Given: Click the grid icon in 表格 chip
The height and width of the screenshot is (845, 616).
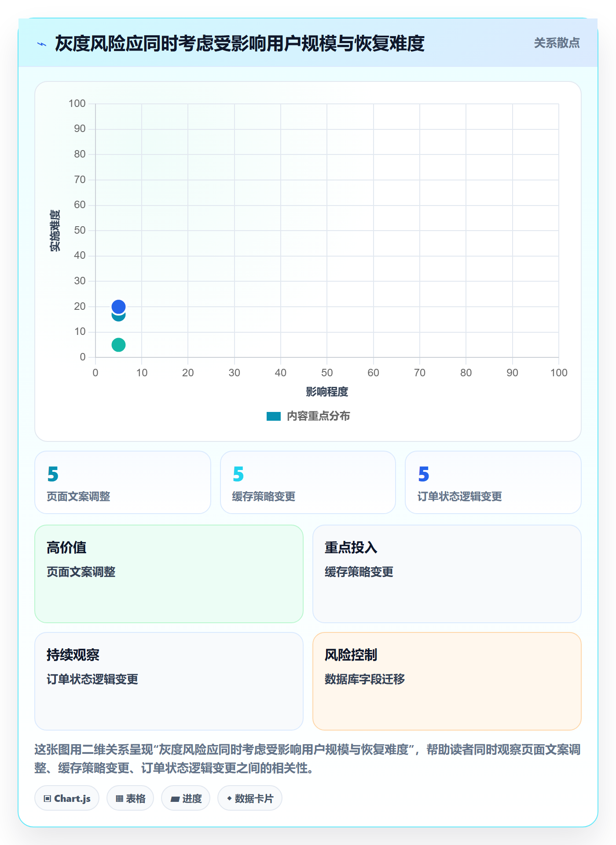Looking at the screenshot, I should (x=120, y=799).
